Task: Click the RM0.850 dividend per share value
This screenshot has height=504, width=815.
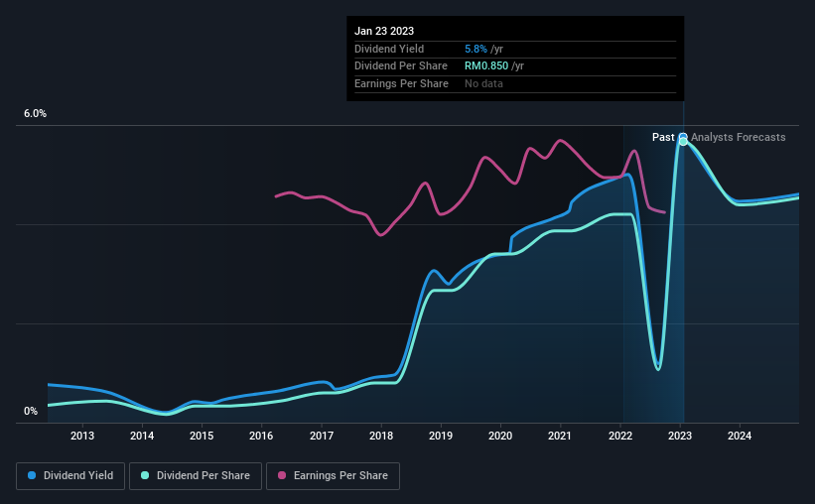Action: point(486,66)
